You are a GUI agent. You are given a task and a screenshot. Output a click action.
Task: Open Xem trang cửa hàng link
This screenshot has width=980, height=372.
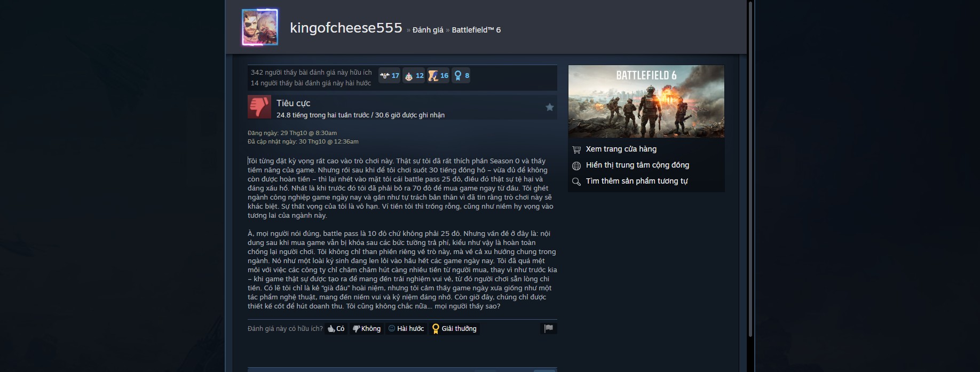point(621,149)
